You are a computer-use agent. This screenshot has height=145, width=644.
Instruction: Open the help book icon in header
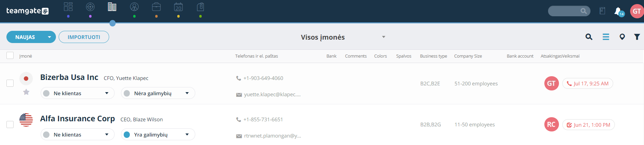[x=602, y=11]
